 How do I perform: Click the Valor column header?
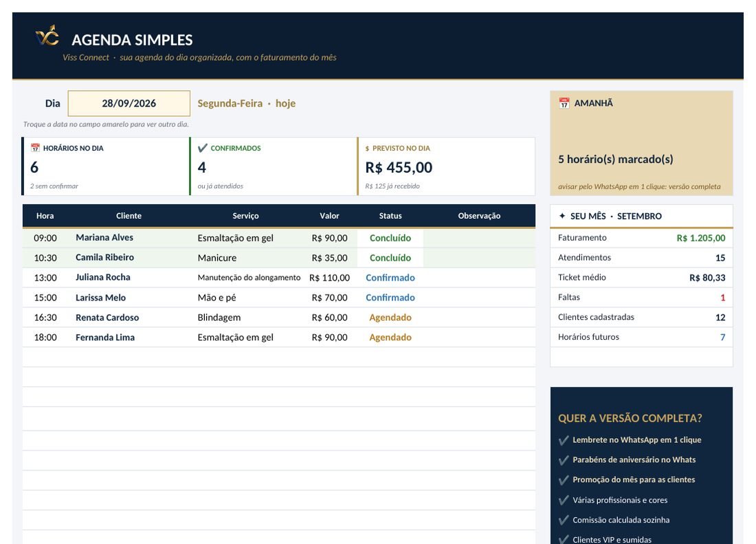pyautogui.click(x=329, y=215)
